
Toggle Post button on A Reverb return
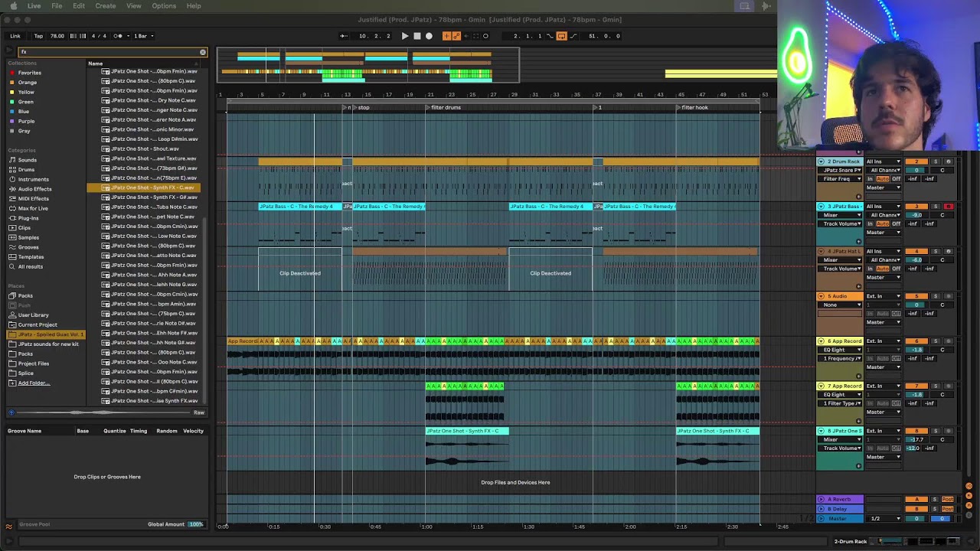[948, 500]
